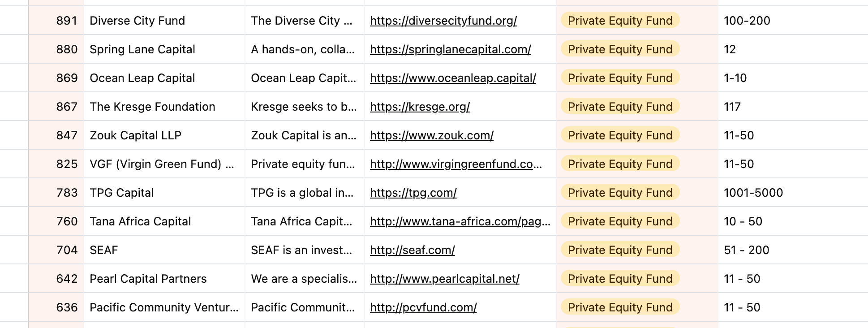
Task: Open the tpg.com link
Action: pos(413,193)
